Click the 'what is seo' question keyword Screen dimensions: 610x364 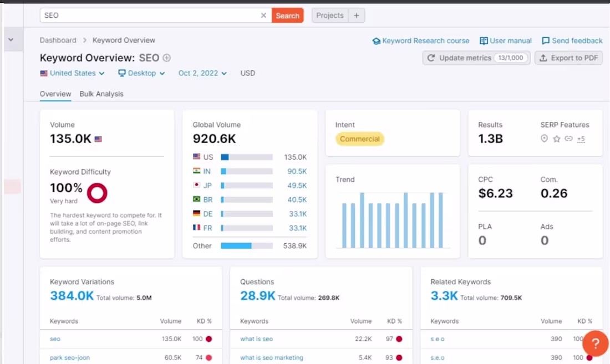pos(256,339)
